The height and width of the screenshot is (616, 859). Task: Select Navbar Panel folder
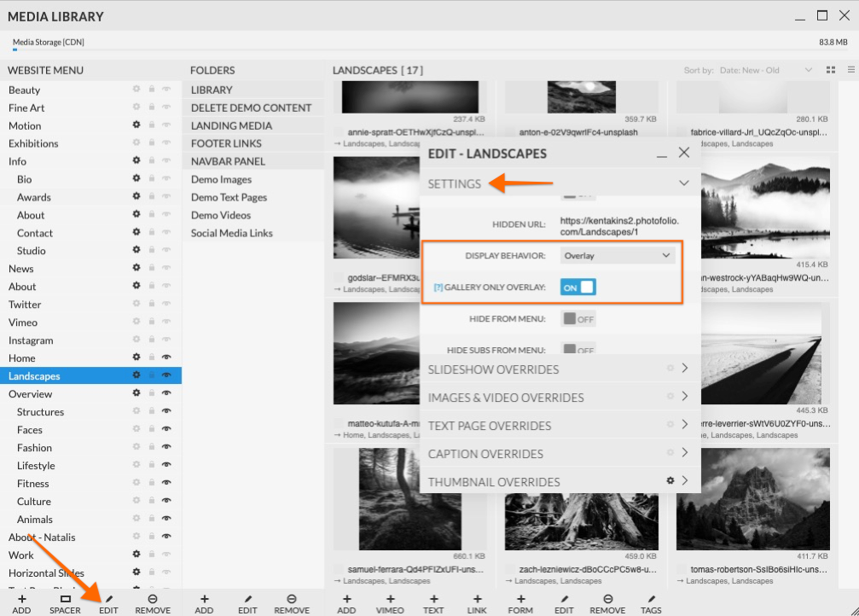click(253, 161)
